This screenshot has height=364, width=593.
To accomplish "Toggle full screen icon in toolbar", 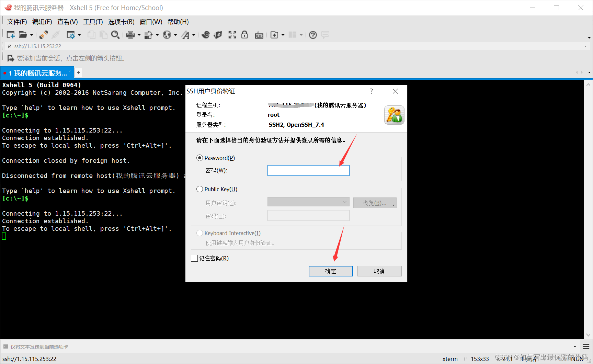I will click(232, 35).
